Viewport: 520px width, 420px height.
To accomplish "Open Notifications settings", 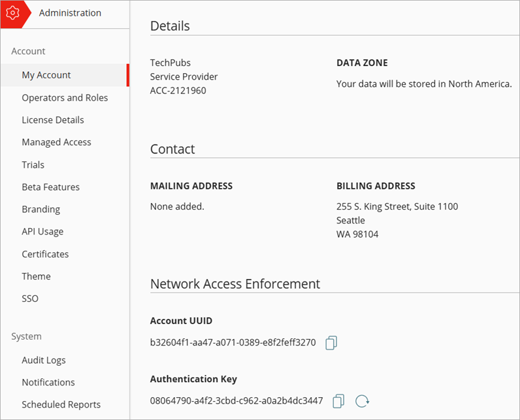I will [x=48, y=382].
